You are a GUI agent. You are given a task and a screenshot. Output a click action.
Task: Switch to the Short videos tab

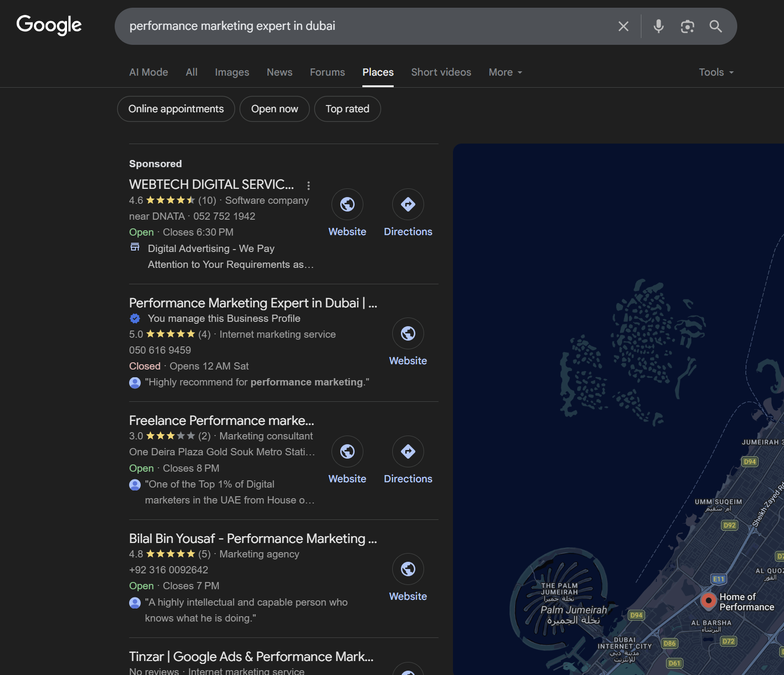pos(441,72)
